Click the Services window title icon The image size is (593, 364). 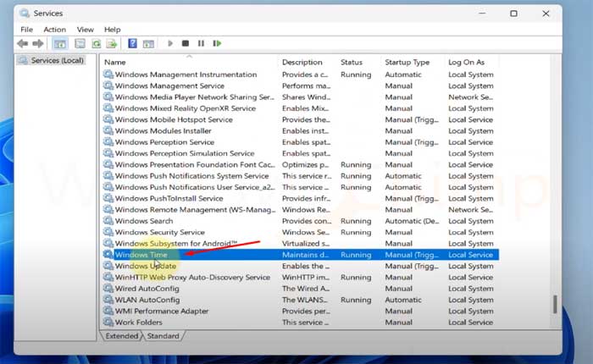pos(25,14)
